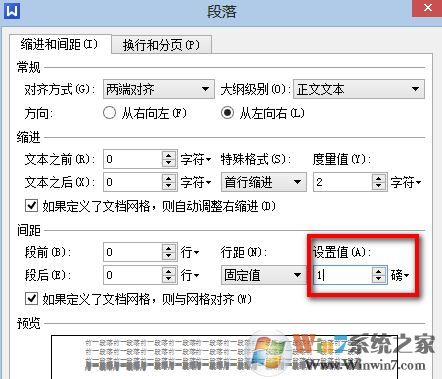Open the 字符 unit dropdown for 度量值

tap(406, 182)
